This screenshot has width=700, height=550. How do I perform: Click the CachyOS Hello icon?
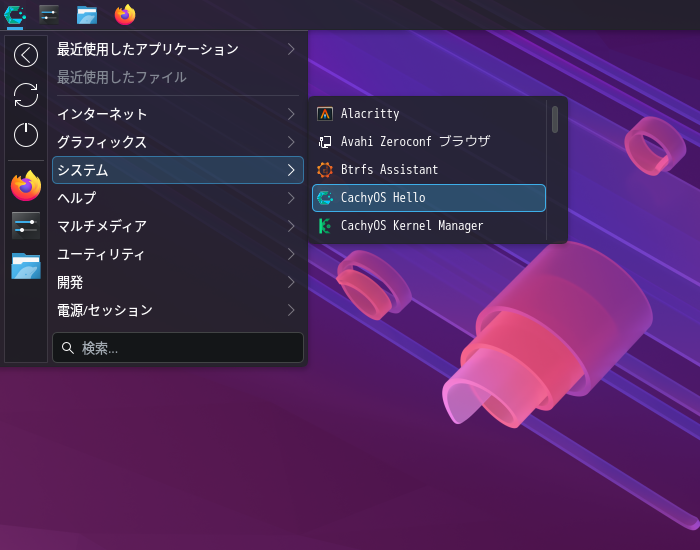(325, 198)
